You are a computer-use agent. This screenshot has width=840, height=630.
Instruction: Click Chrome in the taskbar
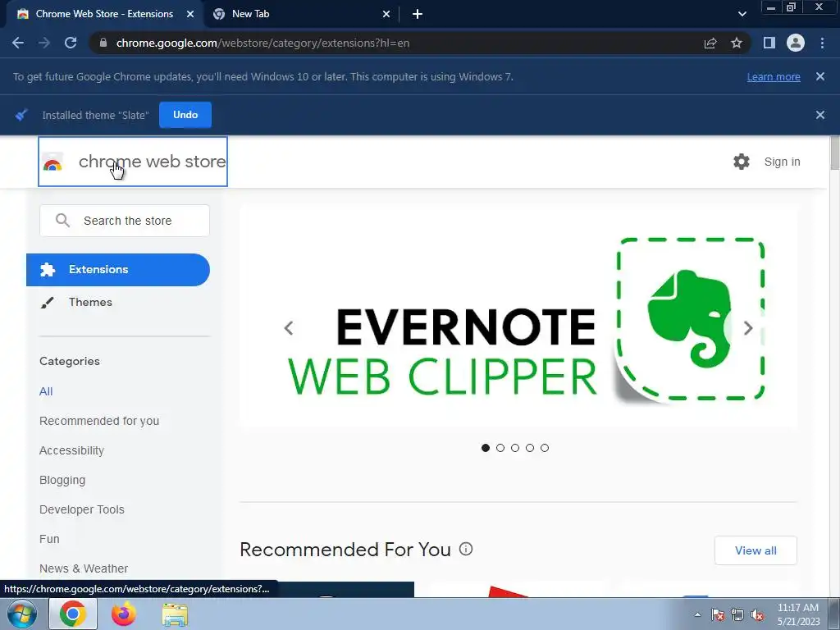tap(73, 614)
